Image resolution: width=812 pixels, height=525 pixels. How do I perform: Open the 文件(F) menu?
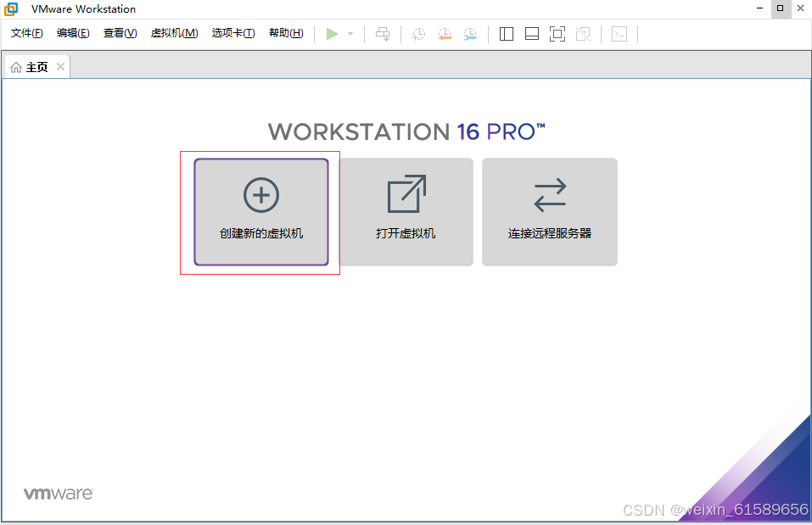pos(27,33)
